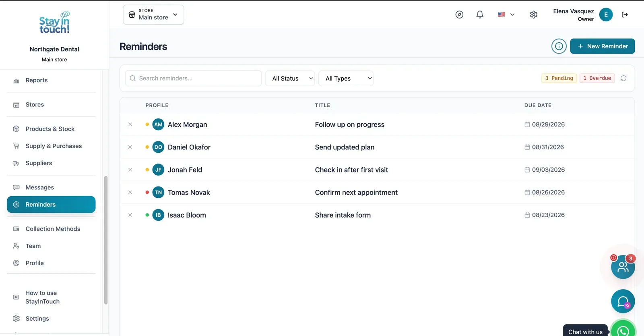Click the StayInTouch logo
The image size is (644, 336).
click(54, 23)
